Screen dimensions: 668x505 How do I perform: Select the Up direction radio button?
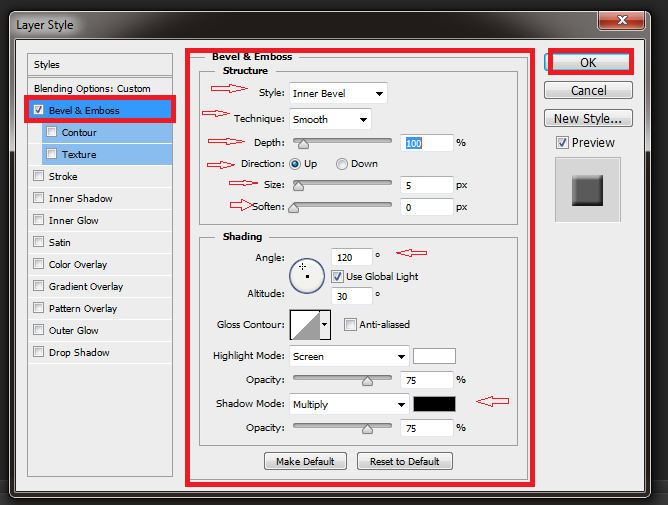point(294,164)
